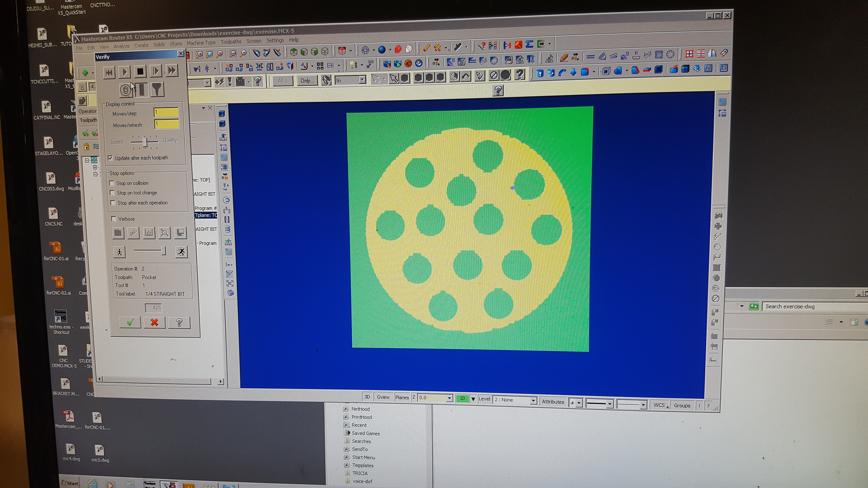Open the line style dropdown in status bar
This screenshot has width=868, height=488.
coord(609,403)
